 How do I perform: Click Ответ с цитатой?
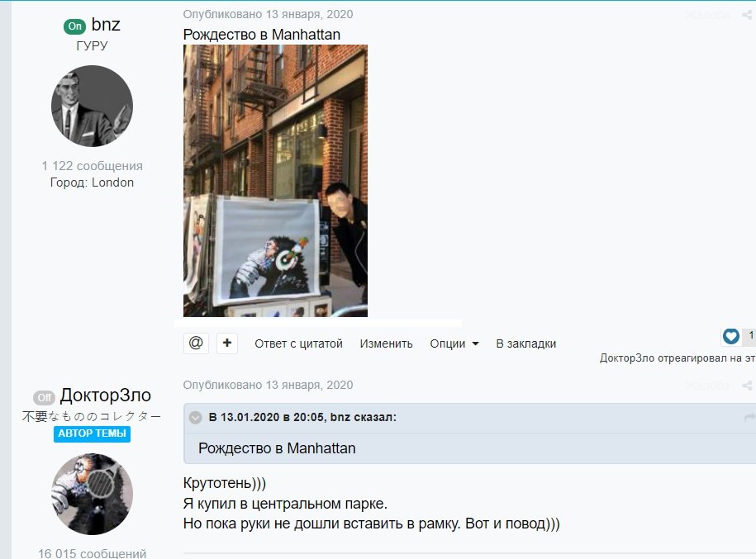[x=298, y=343]
